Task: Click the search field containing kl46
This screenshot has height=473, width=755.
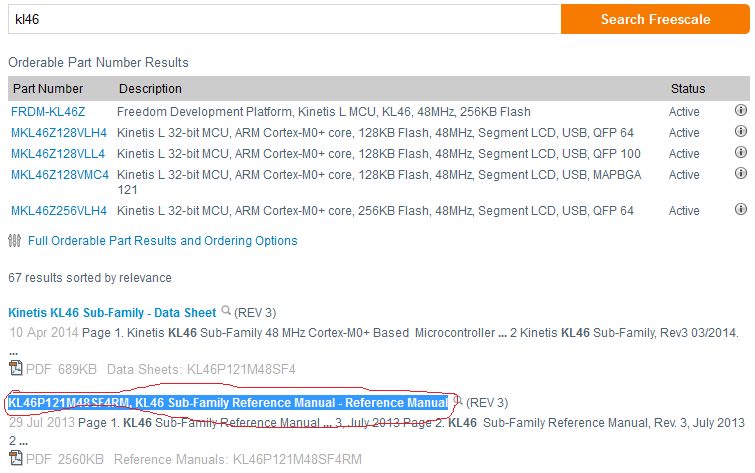Action: tap(284, 19)
